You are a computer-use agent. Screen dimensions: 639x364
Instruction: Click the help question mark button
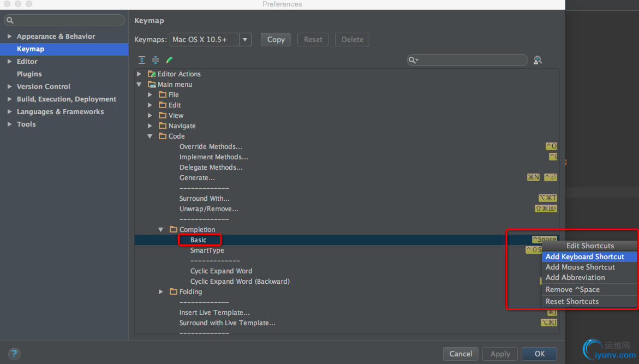coord(14,354)
